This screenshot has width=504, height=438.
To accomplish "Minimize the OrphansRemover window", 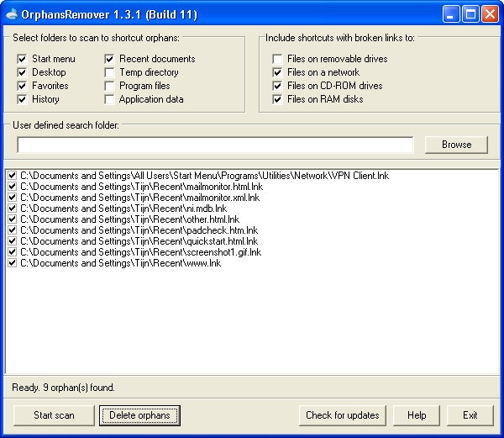I will point(450,14).
